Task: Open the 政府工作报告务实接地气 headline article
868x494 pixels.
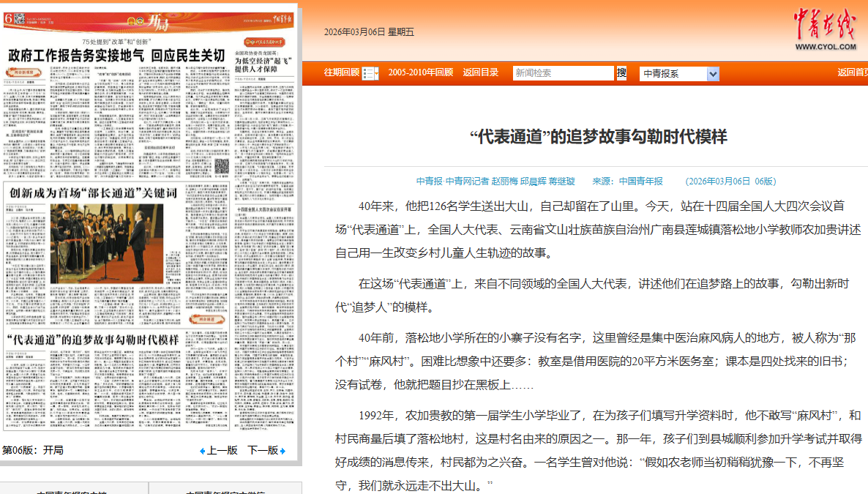Action: (116, 56)
